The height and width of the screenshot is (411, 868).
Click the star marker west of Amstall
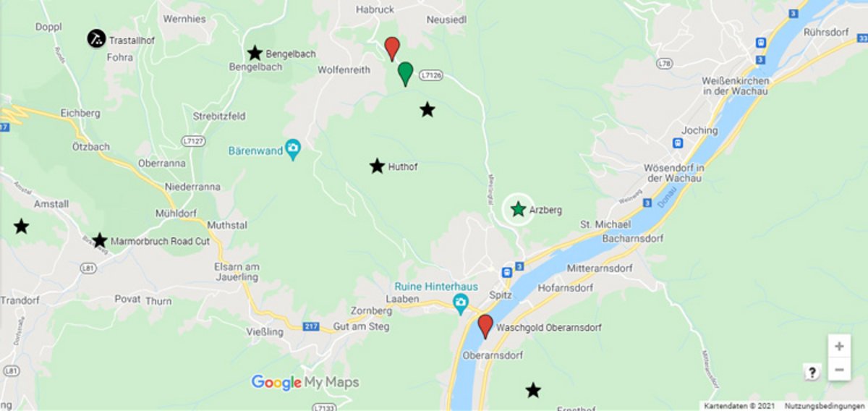(22, 226)
